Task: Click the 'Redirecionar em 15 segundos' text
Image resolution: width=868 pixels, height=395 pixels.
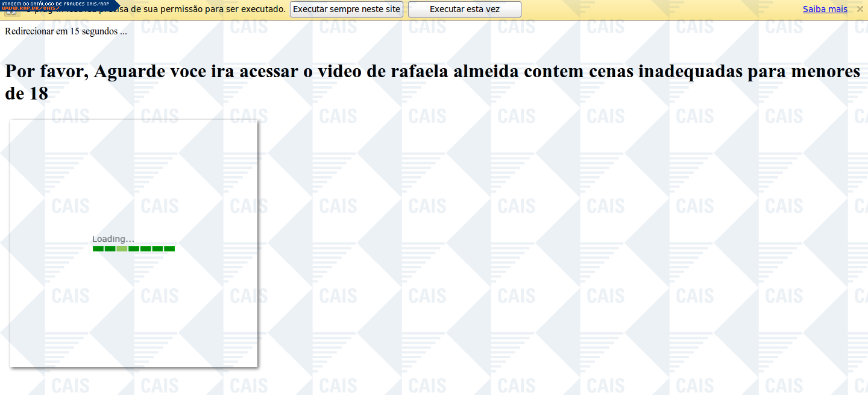Action: (x=66, y=31)
